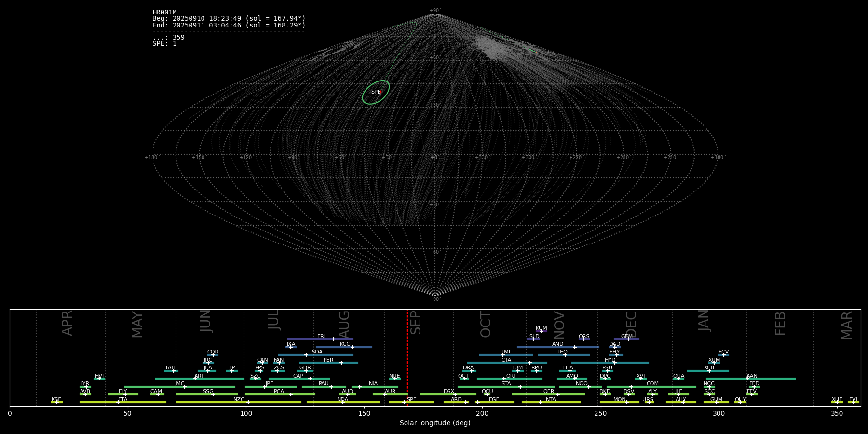868x434 pixels.
Task: Click the 'PER' shower label in timeline
Action: pos(328,360)
